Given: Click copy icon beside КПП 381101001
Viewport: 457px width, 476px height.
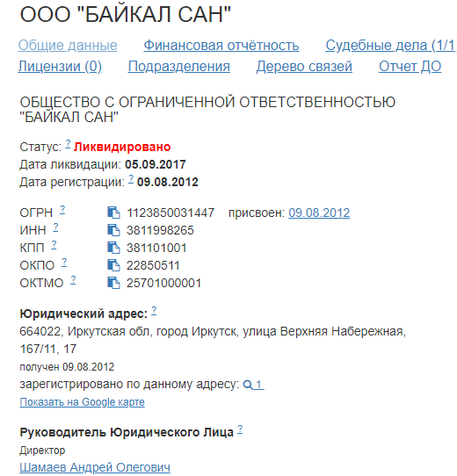Looking at the screenshot, I should (x=113, y=248).
